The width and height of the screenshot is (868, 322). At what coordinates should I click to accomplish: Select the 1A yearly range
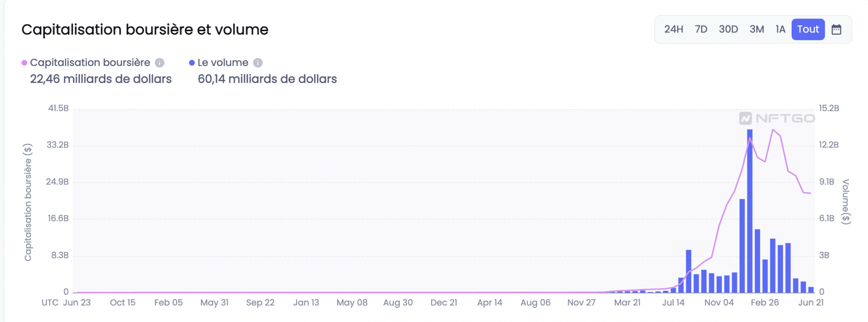[780, 29]
